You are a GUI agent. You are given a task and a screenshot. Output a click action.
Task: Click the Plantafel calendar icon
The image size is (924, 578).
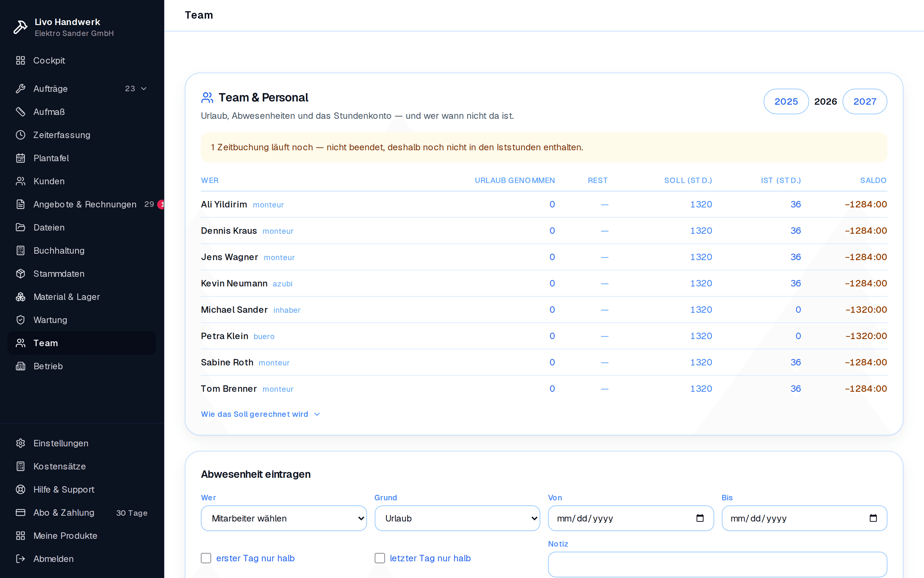coord(21,158)
